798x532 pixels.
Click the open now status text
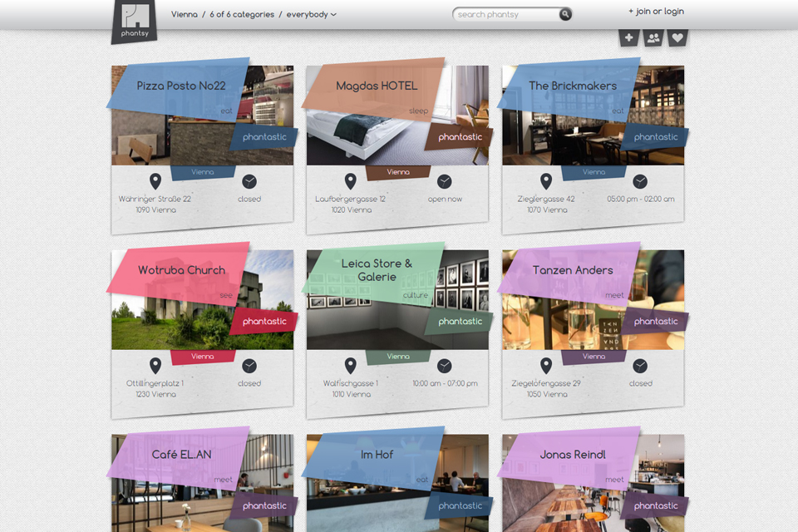pyautogui.click(x=445, y=199)
